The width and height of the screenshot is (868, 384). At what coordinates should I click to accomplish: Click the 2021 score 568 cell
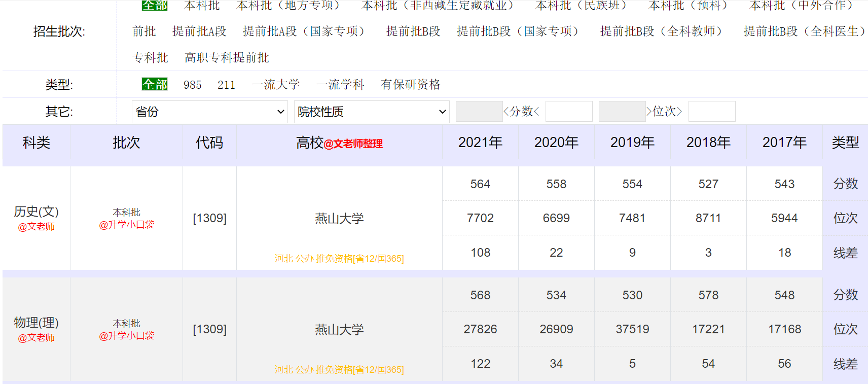pyautogui.click(x=480, y=295)
